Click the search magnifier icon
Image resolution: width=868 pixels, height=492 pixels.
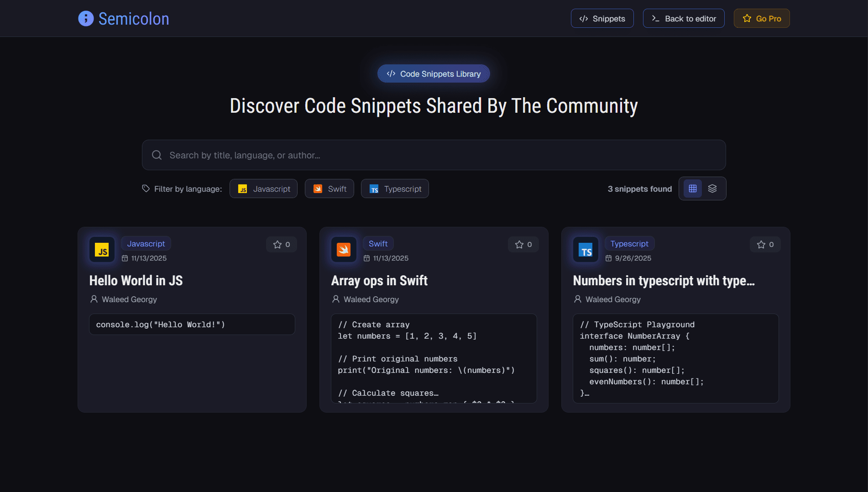pos(157,155)
